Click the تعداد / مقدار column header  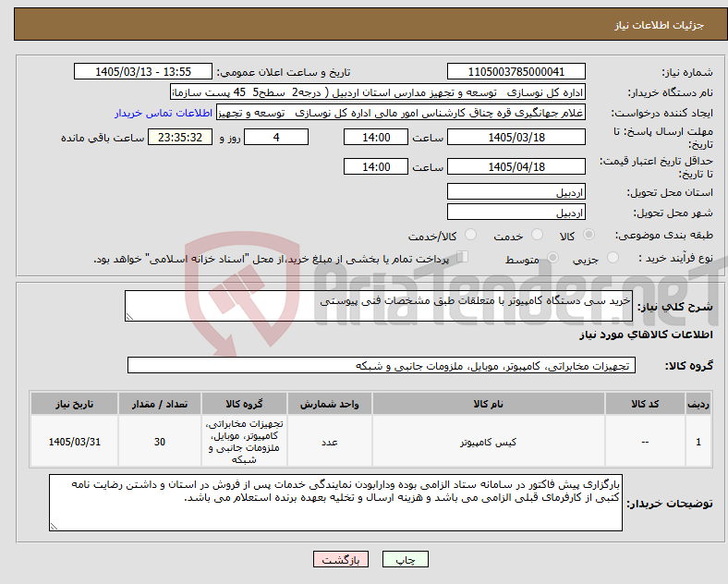pos(160,404)
